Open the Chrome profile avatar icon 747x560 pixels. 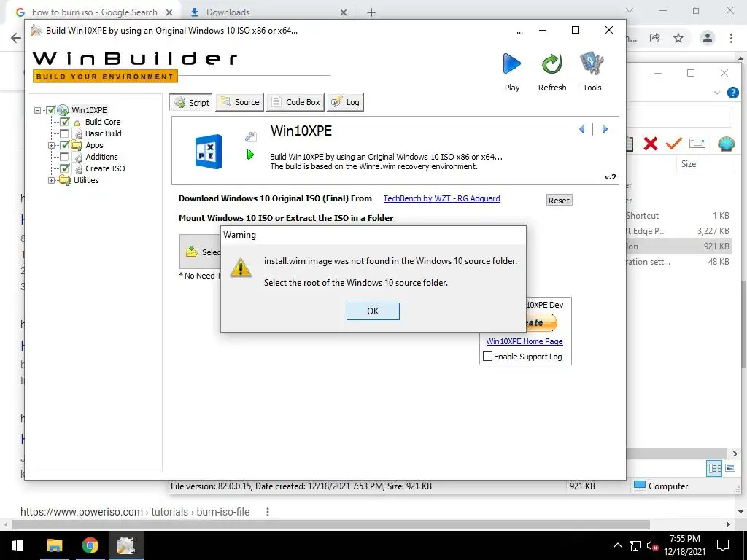tap(708, 38)
